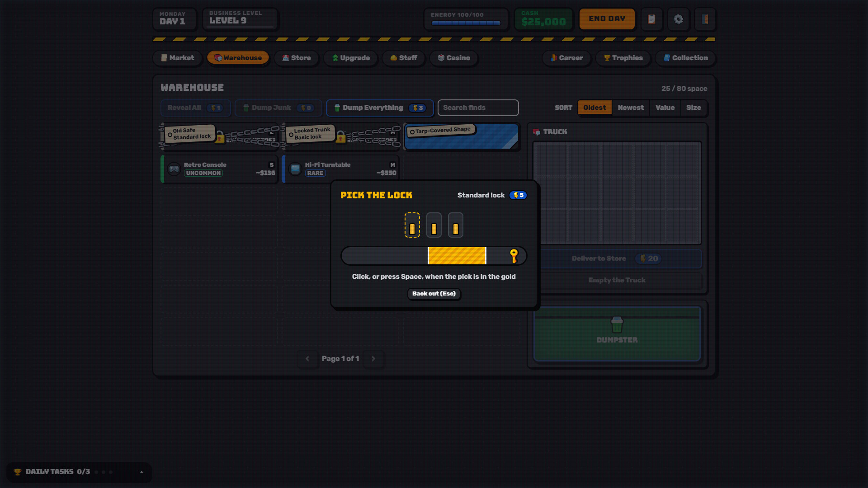Viewport: 868px width, 488px height.
Task: Open the Career tab
Action: click(x=566, y=58)
